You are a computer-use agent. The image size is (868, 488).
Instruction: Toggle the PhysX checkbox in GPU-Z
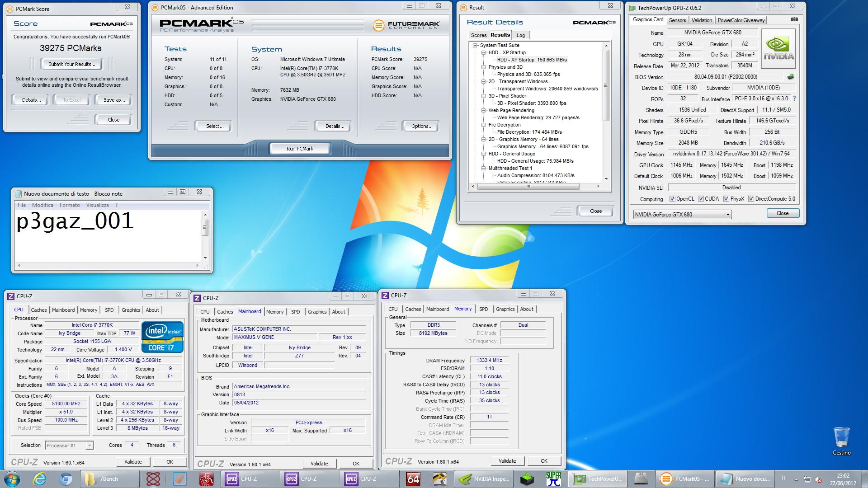click(x=726, y=199)
